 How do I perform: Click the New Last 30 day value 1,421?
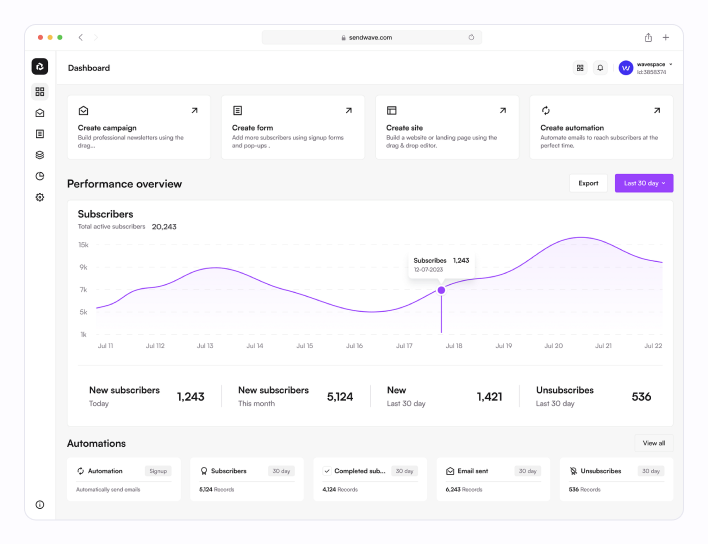coord(489,397)
